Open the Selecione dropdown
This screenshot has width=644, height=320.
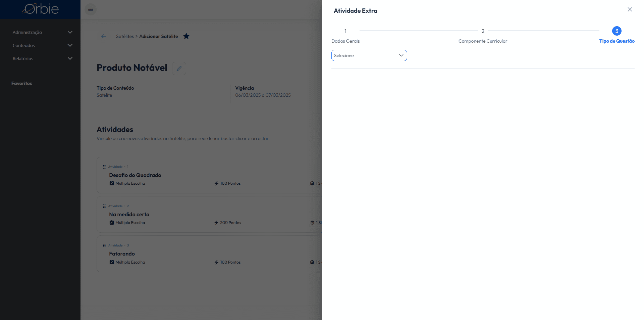pos(369,55)
